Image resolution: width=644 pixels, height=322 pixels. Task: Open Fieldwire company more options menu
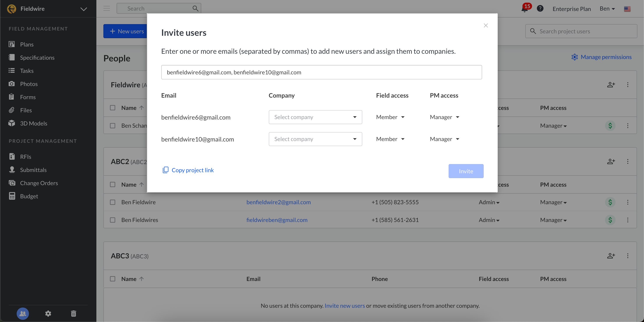pyautogui.click(x=628, y=85)
